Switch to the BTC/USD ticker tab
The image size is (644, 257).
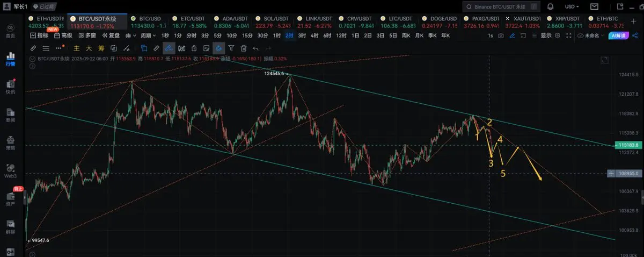(x=150, y=22)
